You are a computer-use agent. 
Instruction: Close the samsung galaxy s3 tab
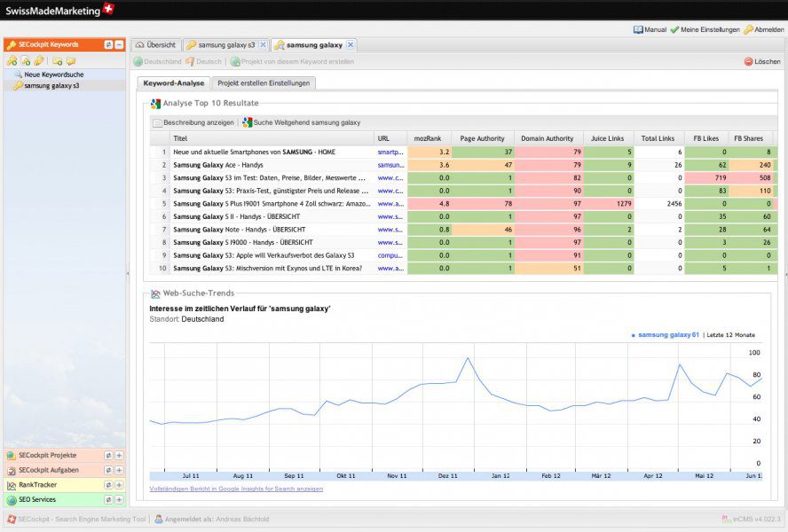(x=263, y=44)
